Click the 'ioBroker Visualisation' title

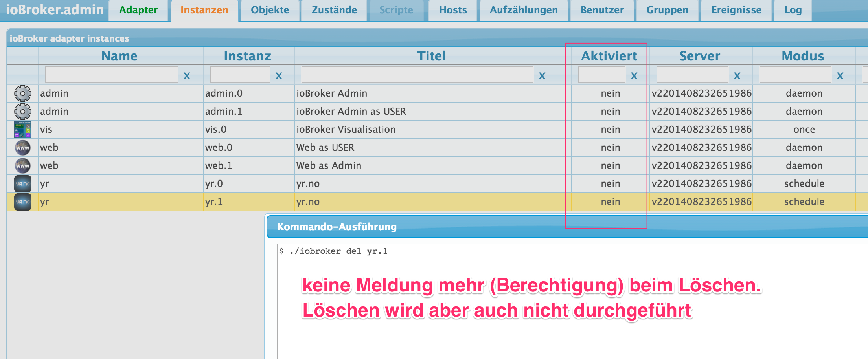click(346, 130)
